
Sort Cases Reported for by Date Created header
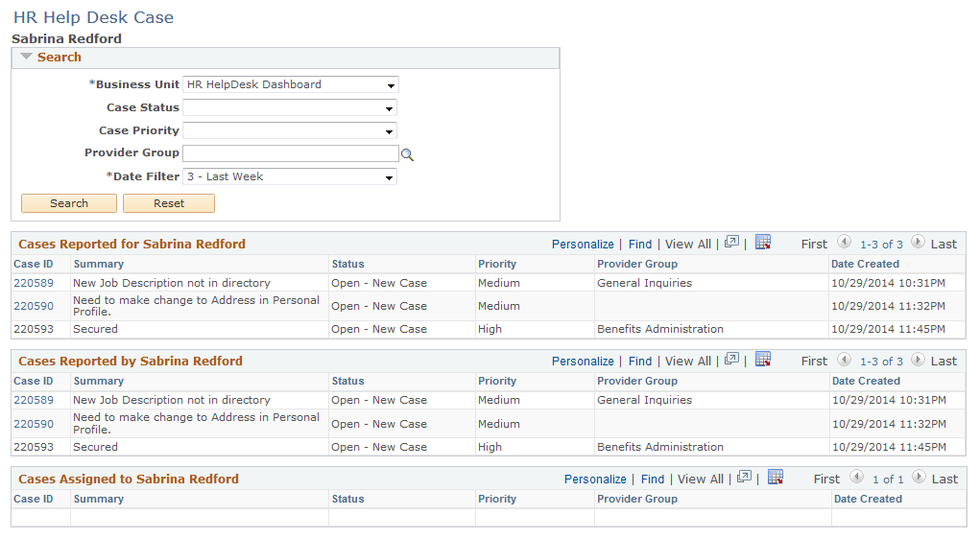[x=865, y=264]
